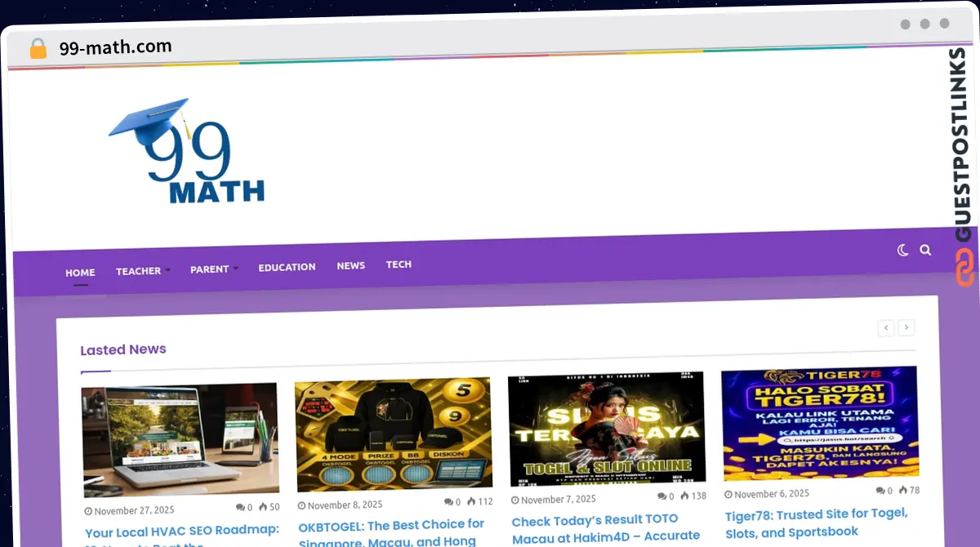Open site search with the magnifier icon
980x547 pixels.
click(925, 250)
